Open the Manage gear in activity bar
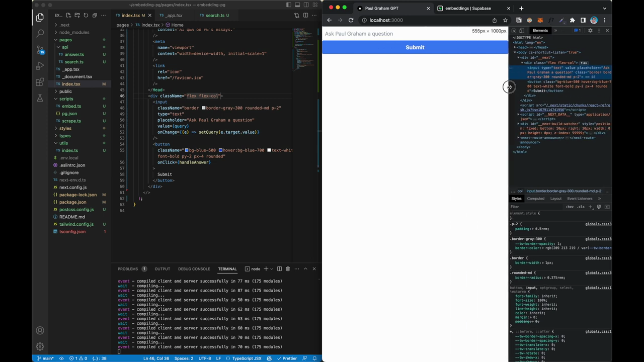The height and width of the screenshot is (362, 644). pyautogui.click(x=40, y=346)
